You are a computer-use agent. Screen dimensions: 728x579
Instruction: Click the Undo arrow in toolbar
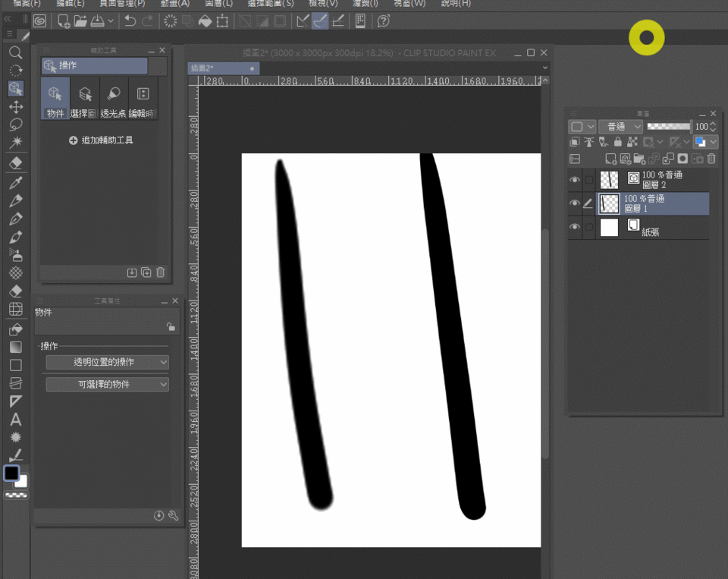coord(130,21)
